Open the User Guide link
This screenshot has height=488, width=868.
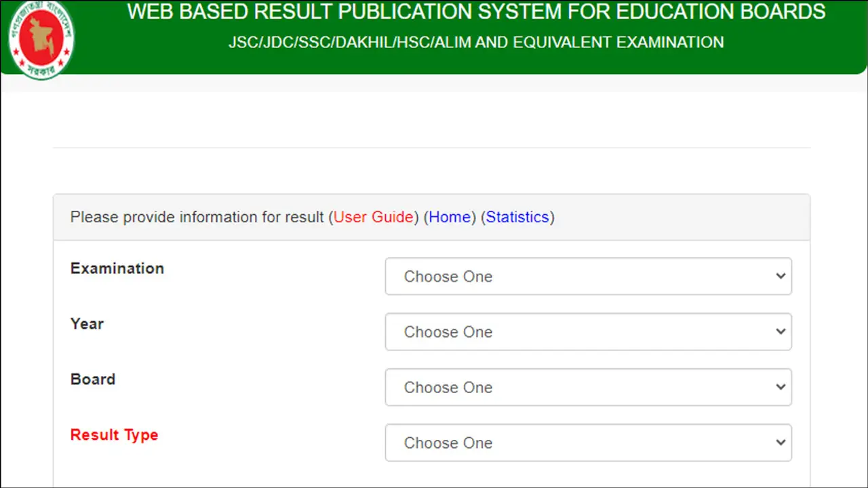pos(374,217)
